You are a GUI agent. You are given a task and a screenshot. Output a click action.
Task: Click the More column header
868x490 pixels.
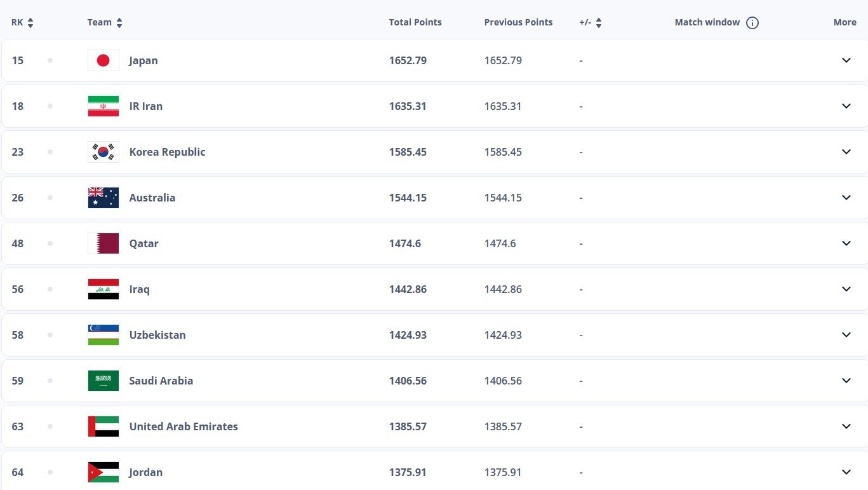pyautogui.click(x=845, y=22)
